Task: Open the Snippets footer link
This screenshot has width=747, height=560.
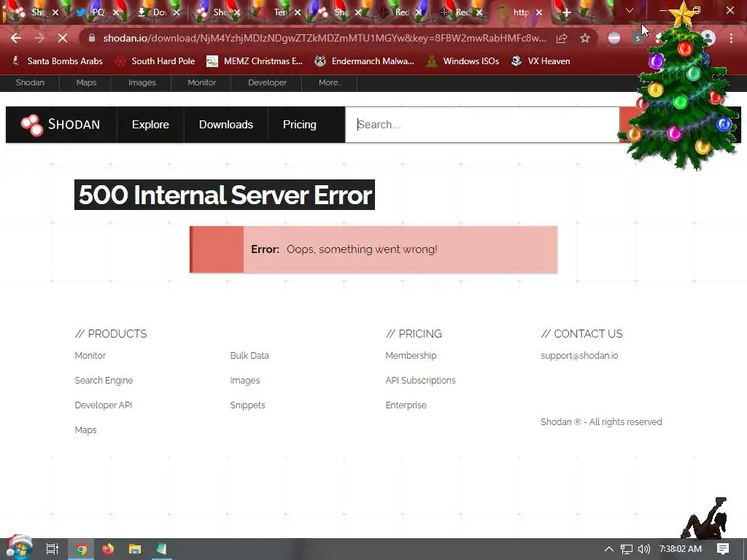Action: pyautogui.click(x=247, y=405)
